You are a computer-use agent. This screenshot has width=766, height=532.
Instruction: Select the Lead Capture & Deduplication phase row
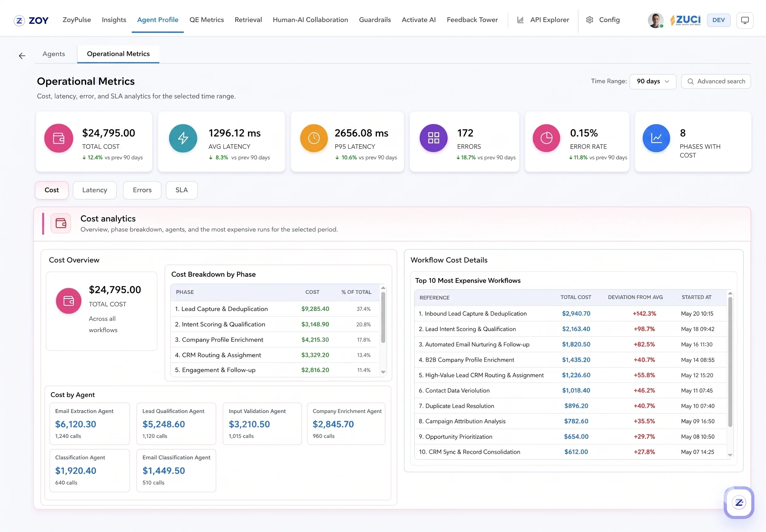coord(275,309)
